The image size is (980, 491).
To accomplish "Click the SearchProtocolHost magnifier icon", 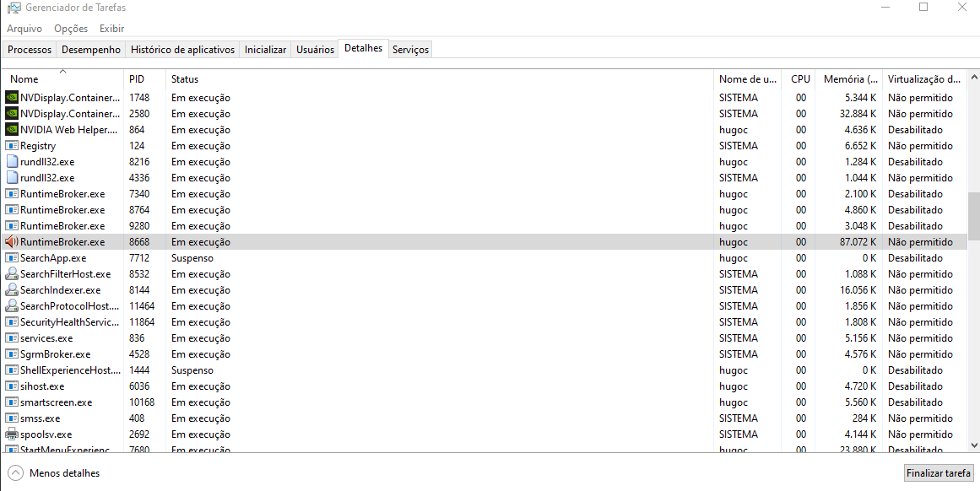I will coord(12,306).
